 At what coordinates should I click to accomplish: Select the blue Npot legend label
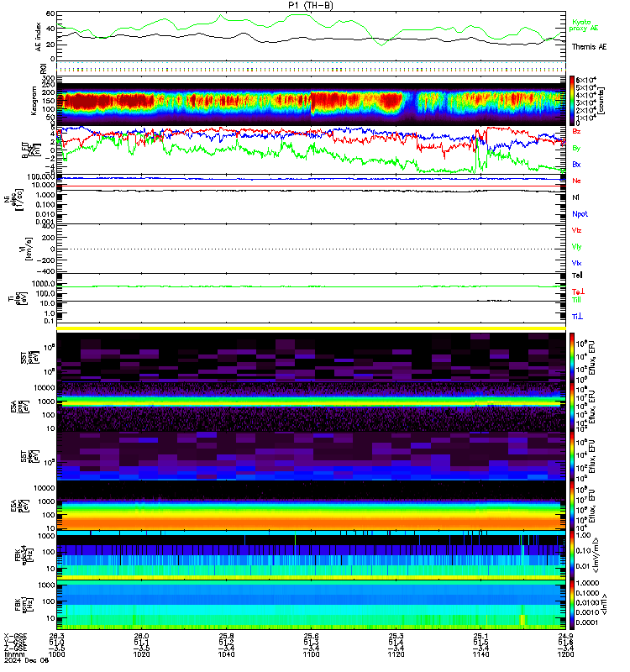click(x=580, y=214)
